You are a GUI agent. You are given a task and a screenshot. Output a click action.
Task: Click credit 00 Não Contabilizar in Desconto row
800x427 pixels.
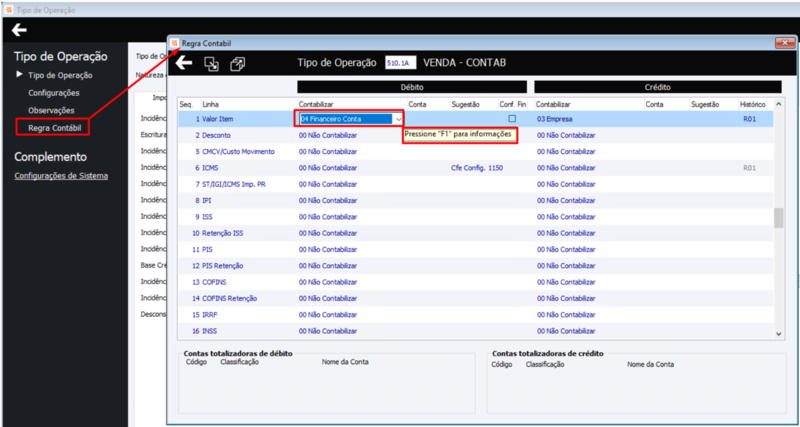click(566, 135)
